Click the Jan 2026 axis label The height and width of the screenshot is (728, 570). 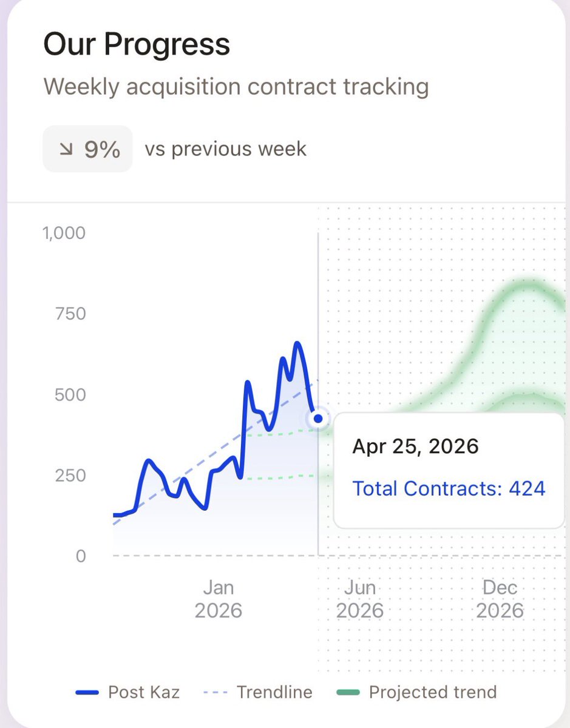click(x=219, y=598)
